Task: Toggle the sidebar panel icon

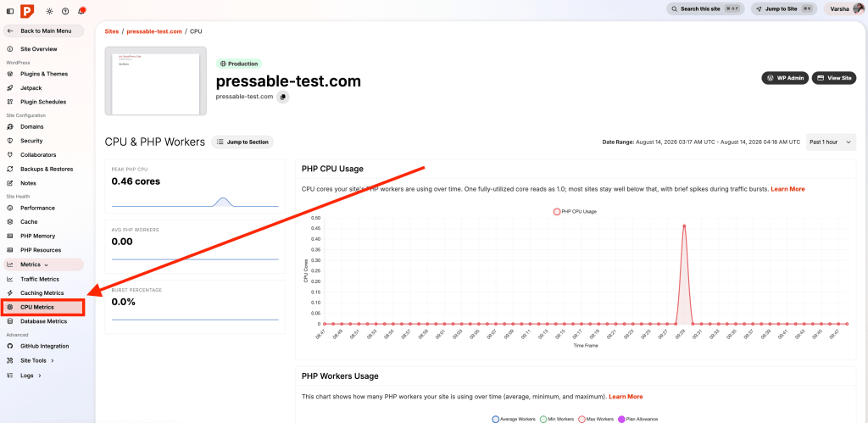Action: tap(10, 10)
